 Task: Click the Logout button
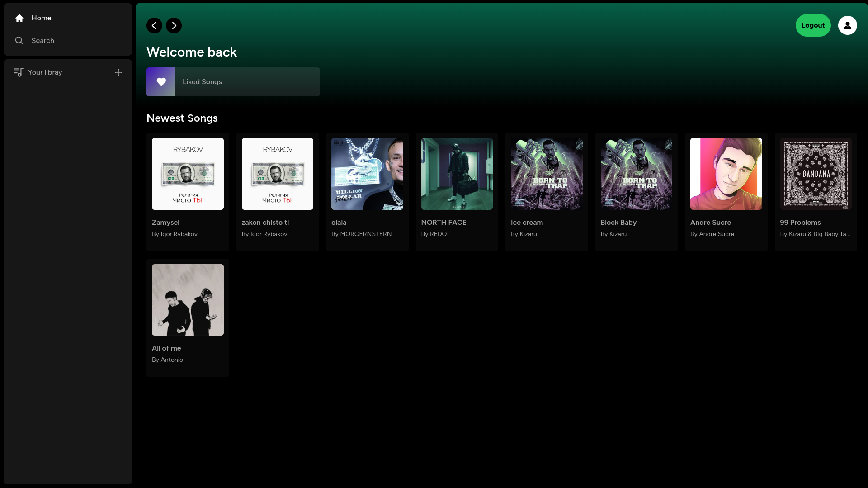[813, 25]
